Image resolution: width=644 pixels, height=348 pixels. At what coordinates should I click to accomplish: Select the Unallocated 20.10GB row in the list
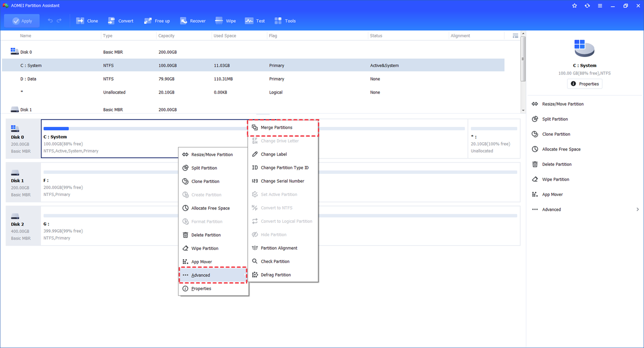[253, 92]
